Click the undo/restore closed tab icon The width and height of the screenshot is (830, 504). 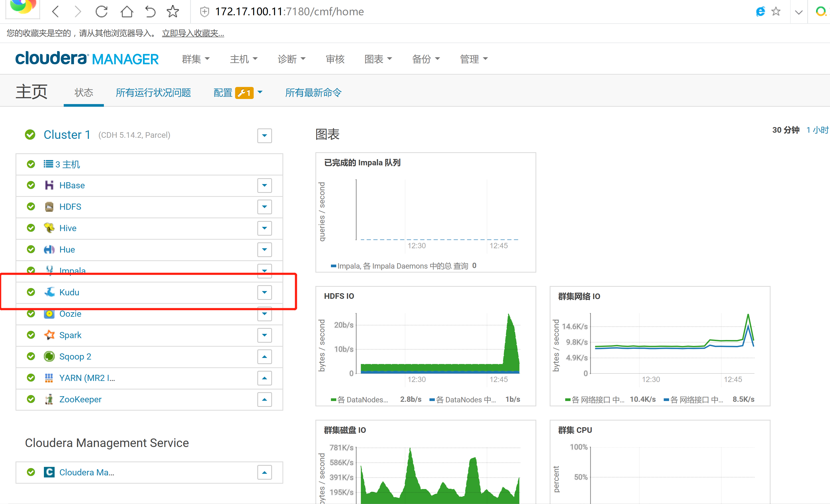click(x=150, y=12)
